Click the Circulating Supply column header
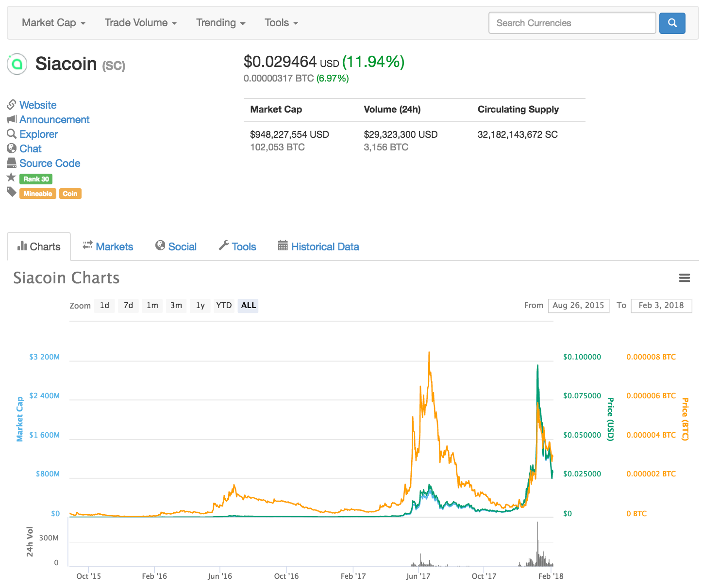 click(x=518, y=109)
